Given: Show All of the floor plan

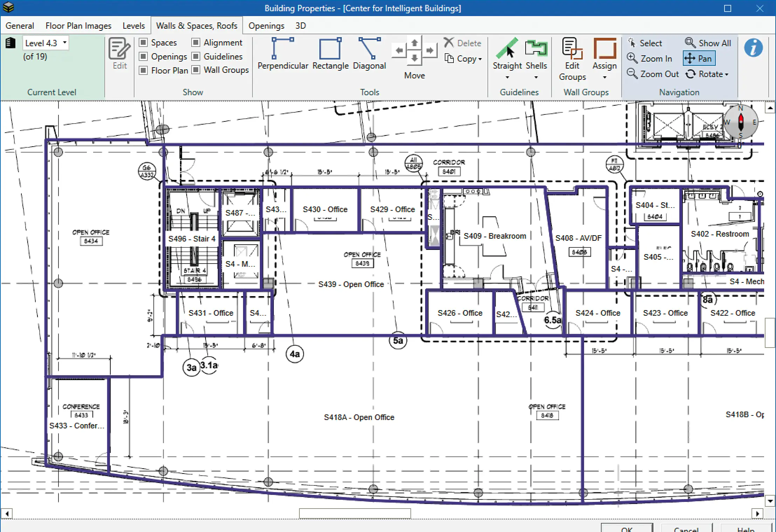Looking at the screenshot, I should tap(708, 43).
